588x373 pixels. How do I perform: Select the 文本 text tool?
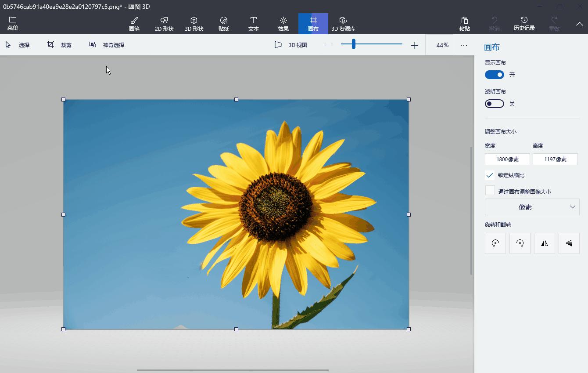pos(254,24)
